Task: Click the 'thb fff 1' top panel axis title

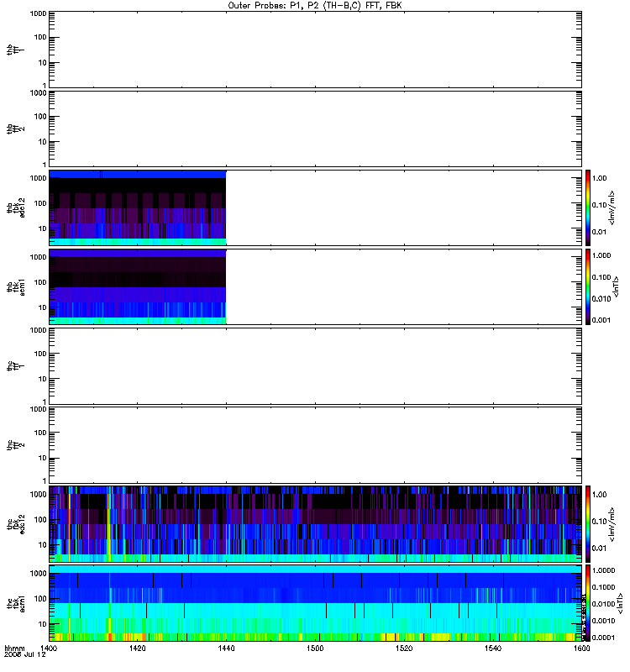Action: point(16,50)
